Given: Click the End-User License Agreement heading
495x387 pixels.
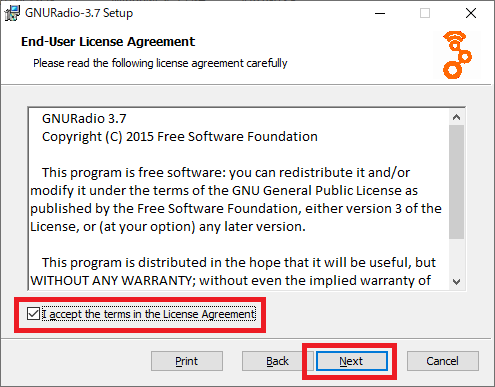Looking at the screenshot, I should coord(108,42).
